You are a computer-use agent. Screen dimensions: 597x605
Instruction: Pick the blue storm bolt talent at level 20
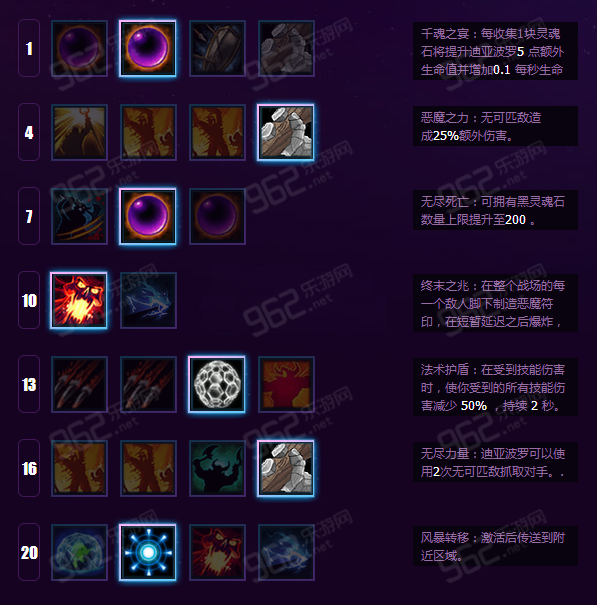148,552
